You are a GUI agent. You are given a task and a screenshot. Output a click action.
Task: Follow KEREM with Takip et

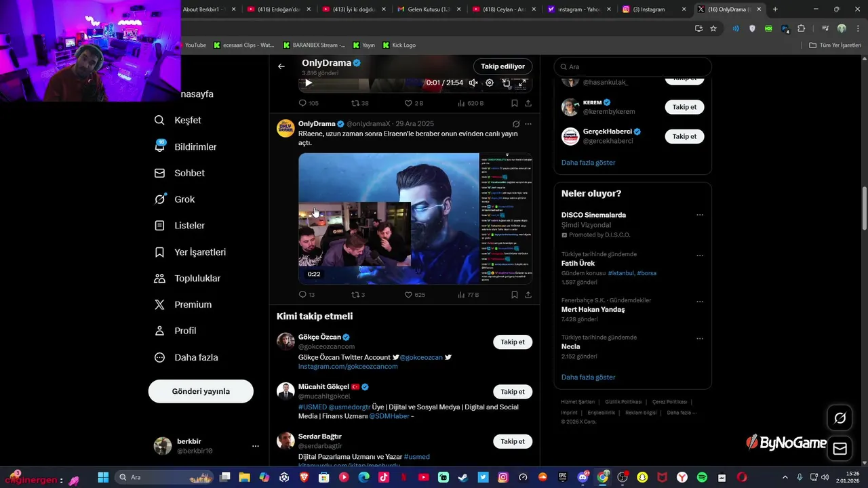(684, 107)
